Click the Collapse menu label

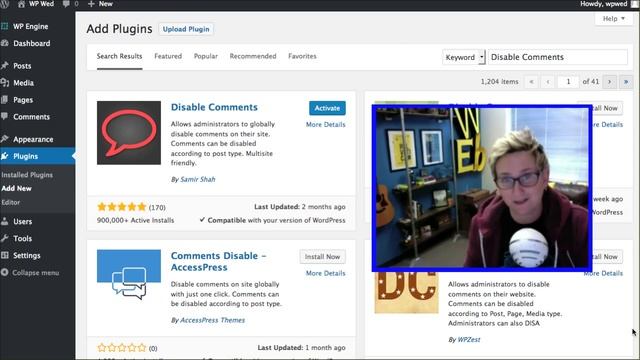pos(36,273)
